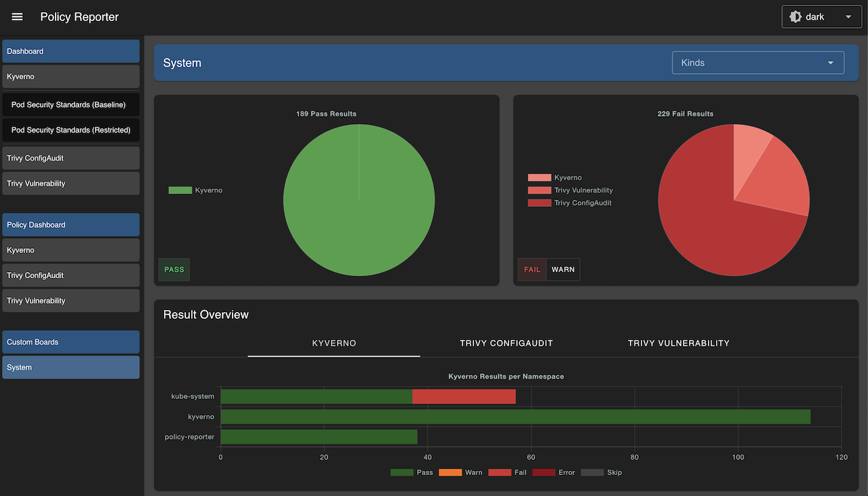Toggle Skip series in bar chart legend
Screen dimensions: 868x496
coord(601,472)
